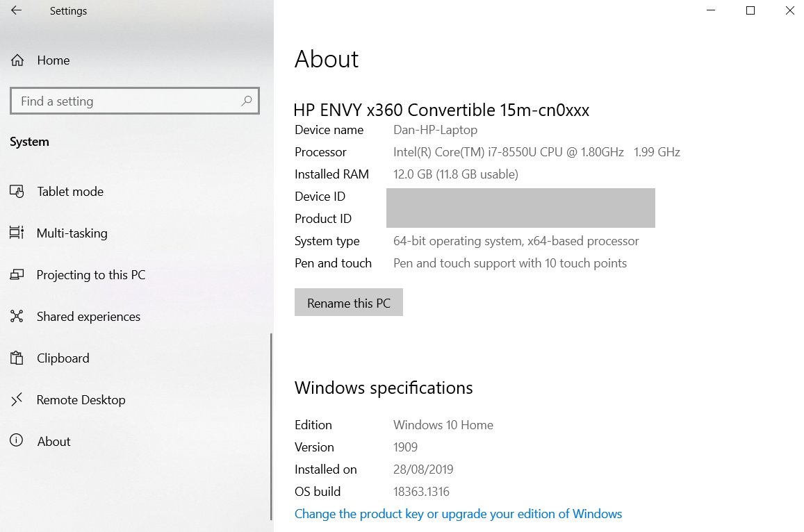Click inside the Find a setting search field
The image size is (804, 532).
pos(125,101)
